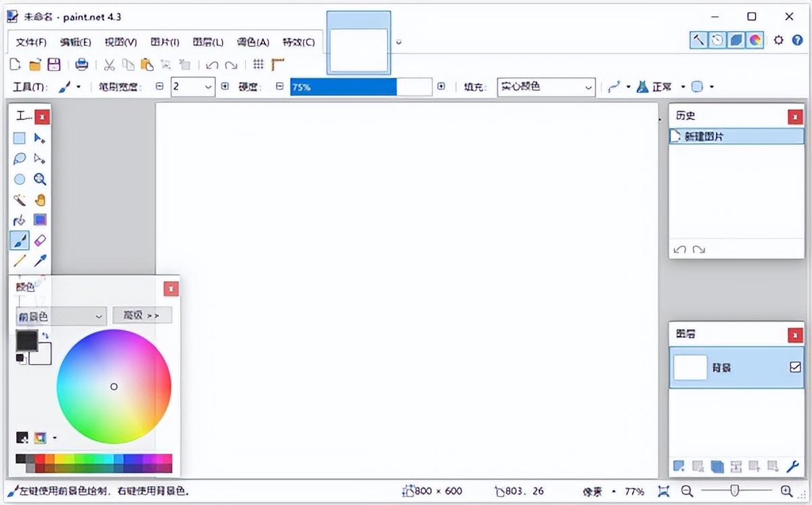Toggle Layers window visibility icon
812x505 pixels.
coord(736,40)
